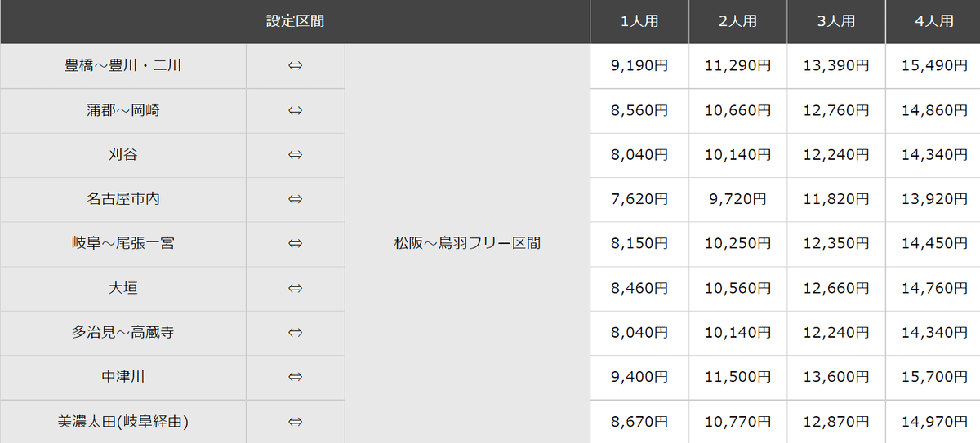The width and height of the screenshot is (980, 443).
Task: Click the ⇔ arrow next to 蒲郡～岡崎
Action: (295, 110)
